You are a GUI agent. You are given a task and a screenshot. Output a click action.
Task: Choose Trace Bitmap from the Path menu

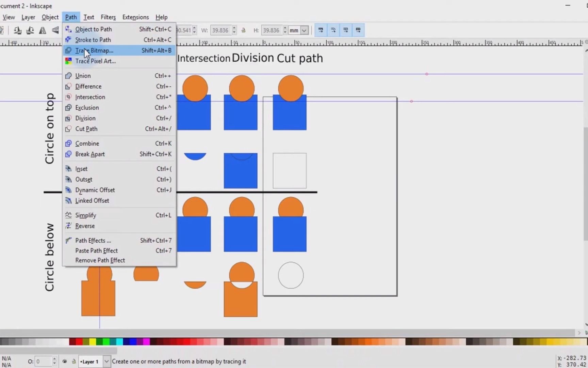94,50
